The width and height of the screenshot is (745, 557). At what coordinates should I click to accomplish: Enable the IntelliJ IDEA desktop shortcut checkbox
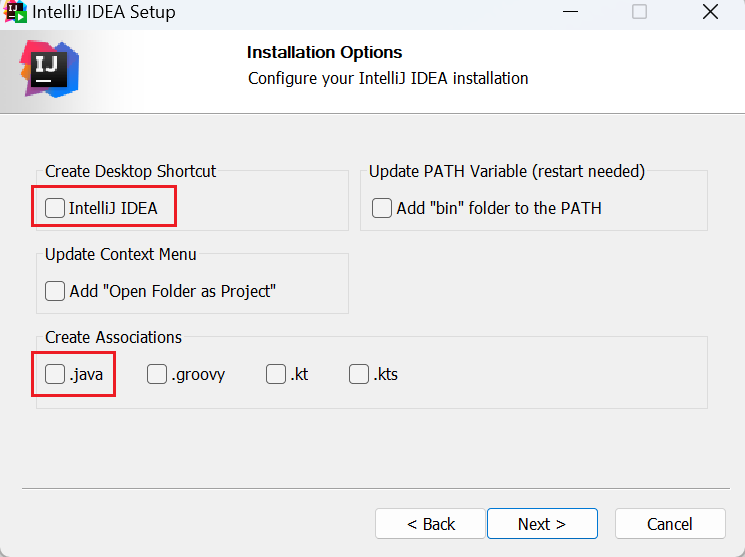point(55,208)
